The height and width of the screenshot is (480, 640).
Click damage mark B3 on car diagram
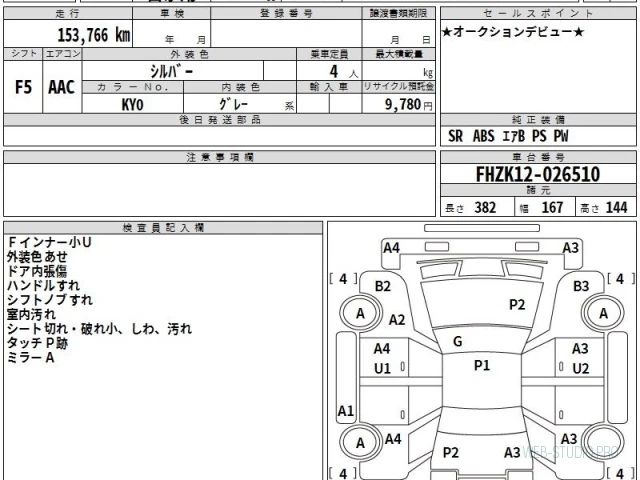coord(581,286)
